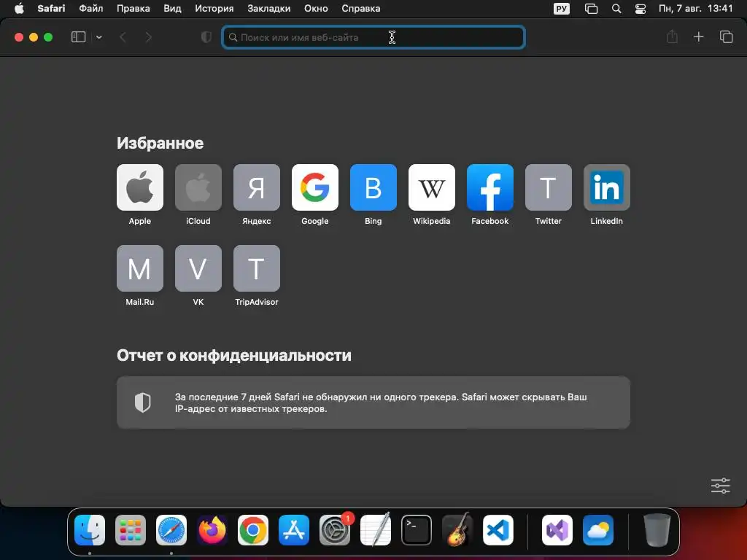Open the Bing favorite tile
Screen dimensions: 747x560
tap(373, 187)
